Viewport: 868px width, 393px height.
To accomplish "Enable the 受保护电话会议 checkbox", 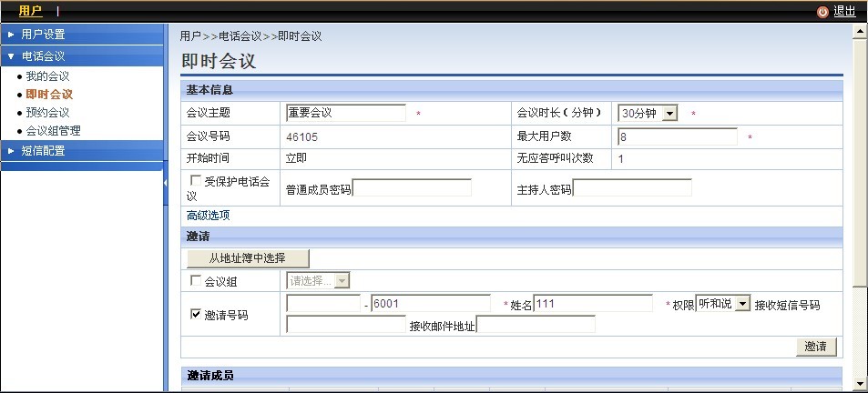I will [196, 181].
